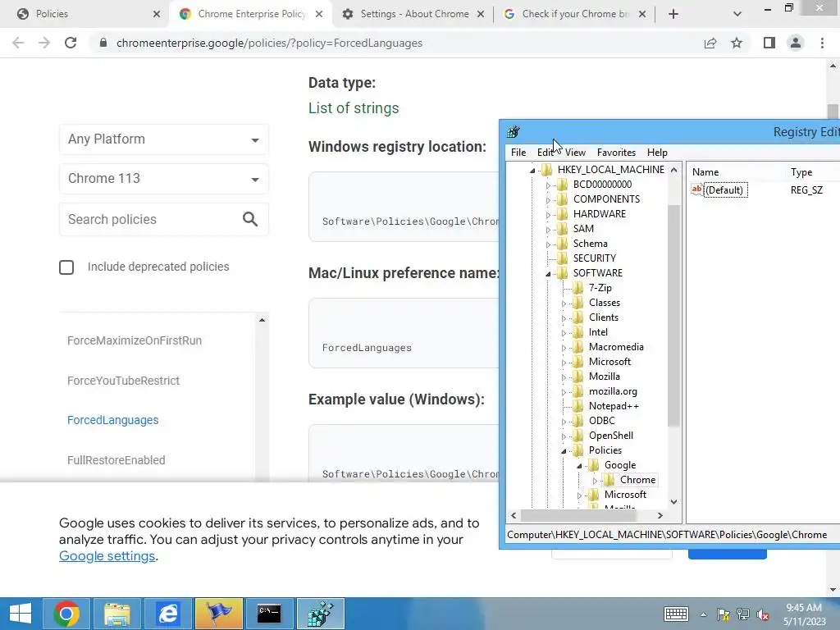Close the Policies tab
The image size is (840, 630).
(x=157, y=14)
